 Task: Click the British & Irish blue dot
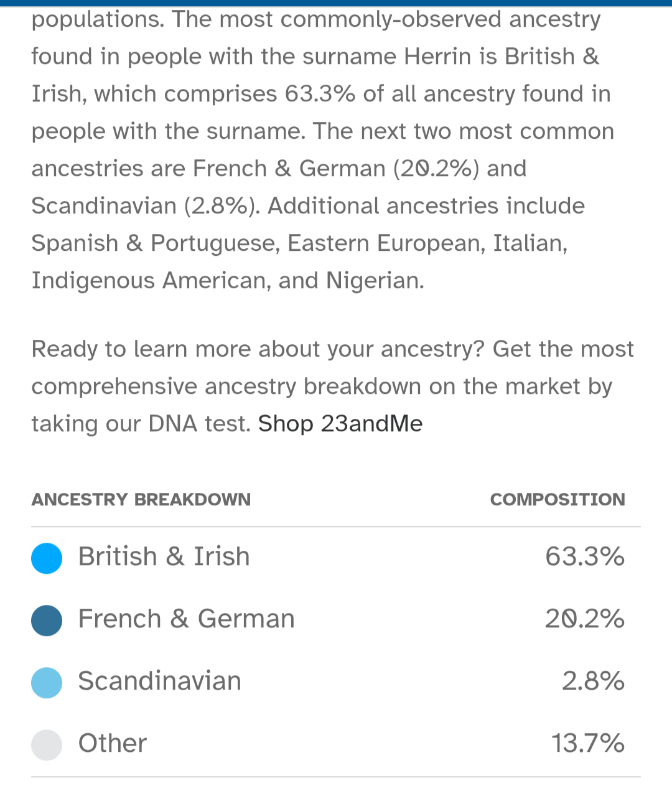click(x=47, y=558)
